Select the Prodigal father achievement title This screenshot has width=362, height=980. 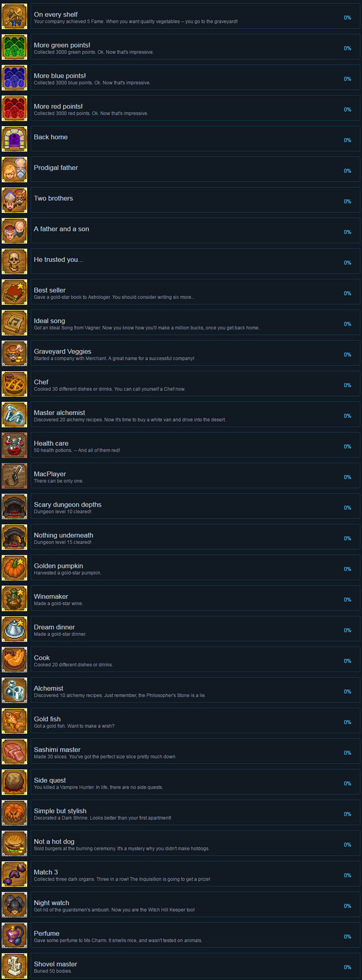56,168
